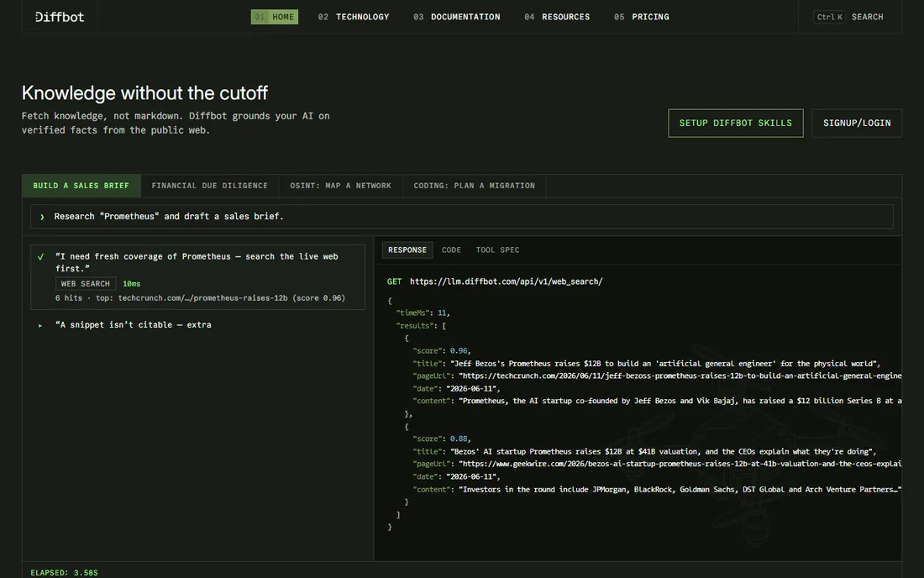924x578 pixels.
Task: Click the Bezos' AI startup title string
Action: pyautogui.click(x=663, y=452)
